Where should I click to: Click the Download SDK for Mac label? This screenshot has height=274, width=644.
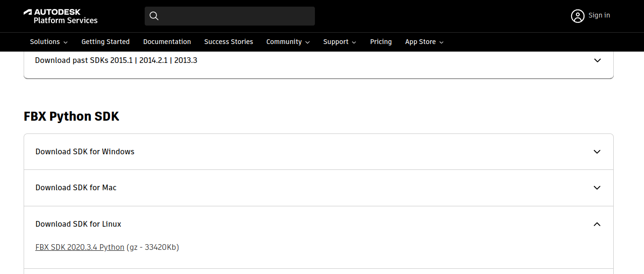pos(76,188)
